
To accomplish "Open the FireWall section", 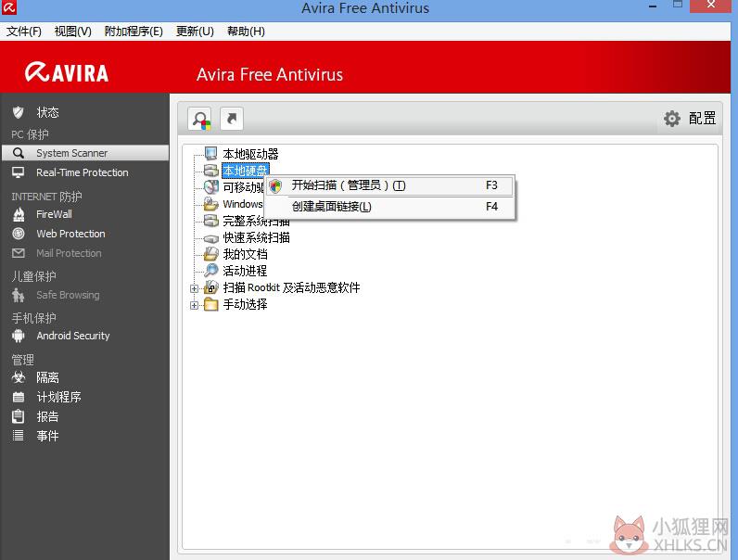I will (x=54, y=214).
